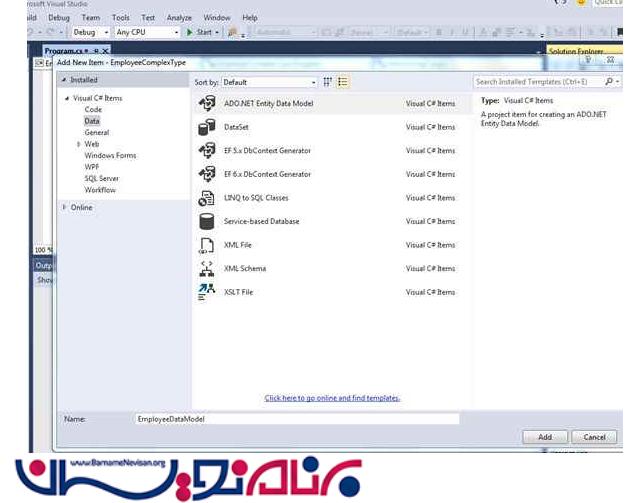Select the LINQ to SQL Classes icon

(207, 198)
